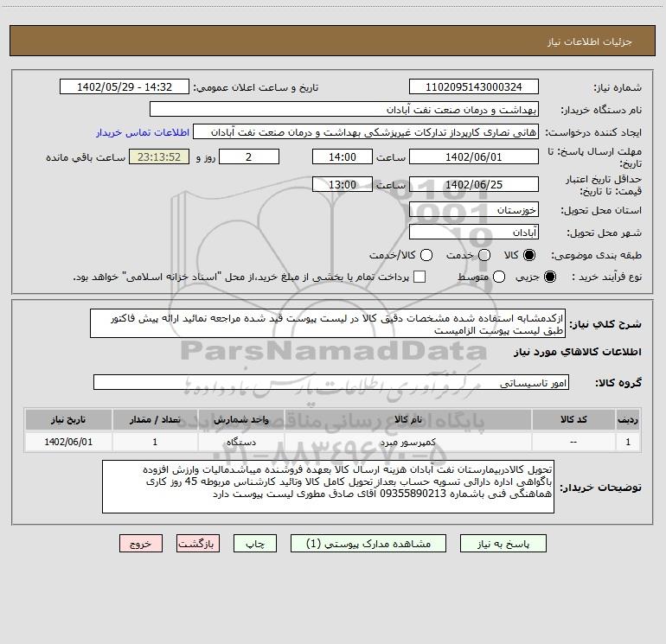Screen dimensions: 666x644
Task: Click the واحد شمارش column header
Action: pyautogui.click(x=240, y=419)
